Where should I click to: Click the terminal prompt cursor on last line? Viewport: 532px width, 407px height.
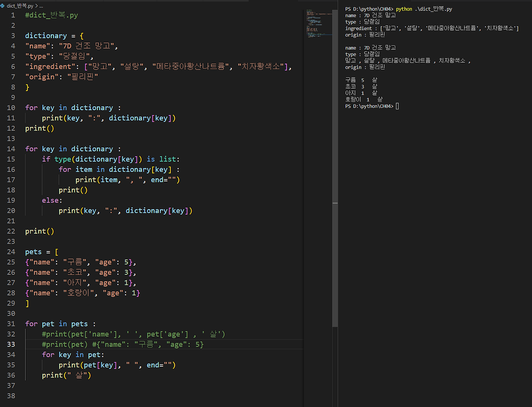click(x=397, y=106)
